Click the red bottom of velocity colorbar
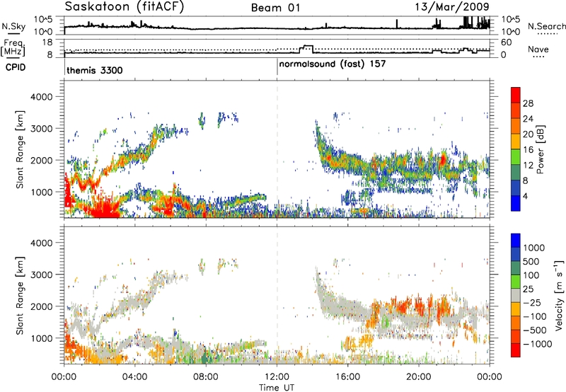The image size is (566, 392). click(516, 350)
